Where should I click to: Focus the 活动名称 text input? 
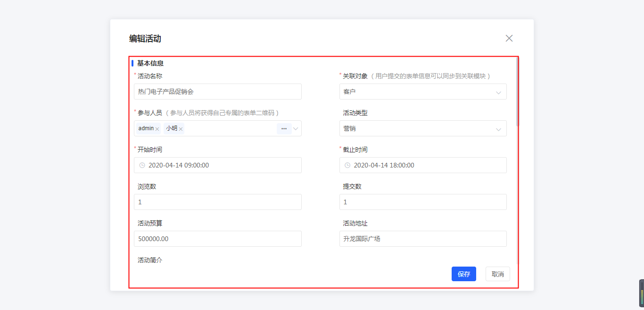217,92
